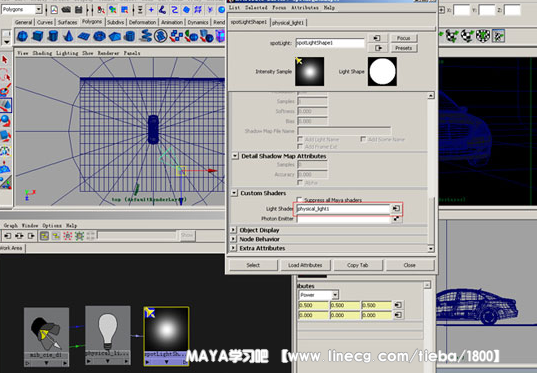Create a polygon plane from the shelf
This screenshot has width=537, height=373.
coord(84,36)
